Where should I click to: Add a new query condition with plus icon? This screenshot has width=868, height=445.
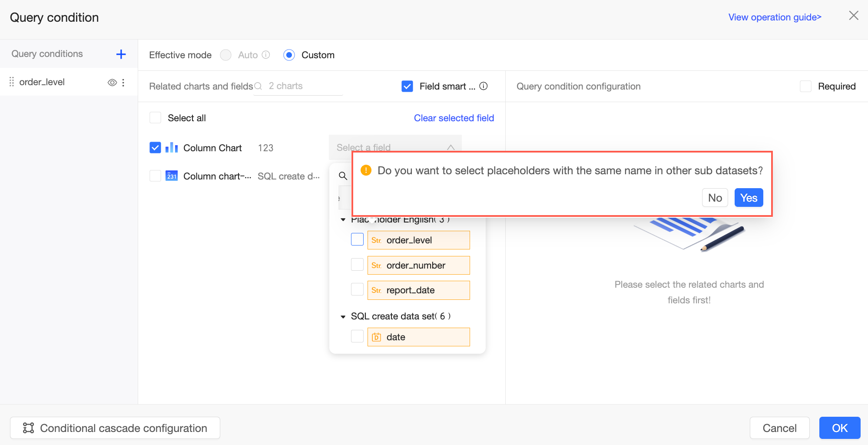pyautogui.click(x=121, y=54)
